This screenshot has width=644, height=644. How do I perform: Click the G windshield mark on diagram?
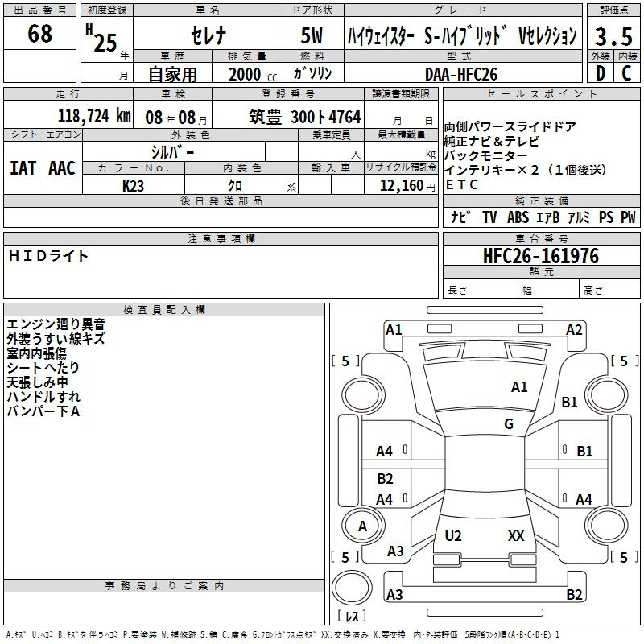click(x=509, y=424)
